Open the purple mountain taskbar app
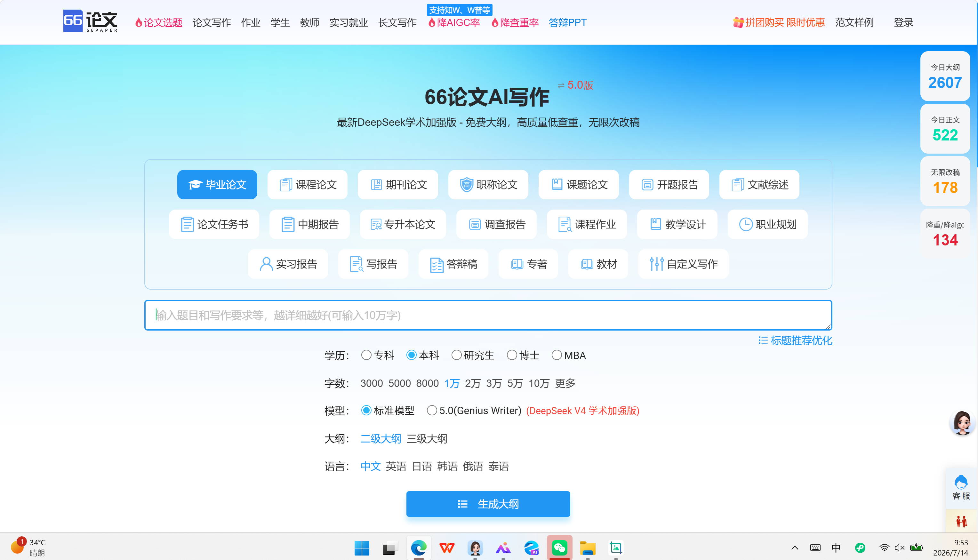The image size is (978, 560). click(x=503, y=548)
